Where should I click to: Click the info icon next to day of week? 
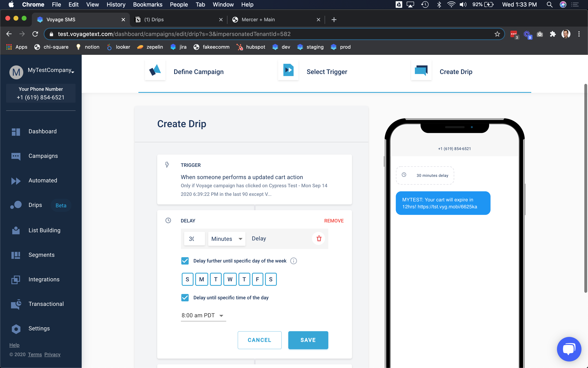tap(294, 261)
